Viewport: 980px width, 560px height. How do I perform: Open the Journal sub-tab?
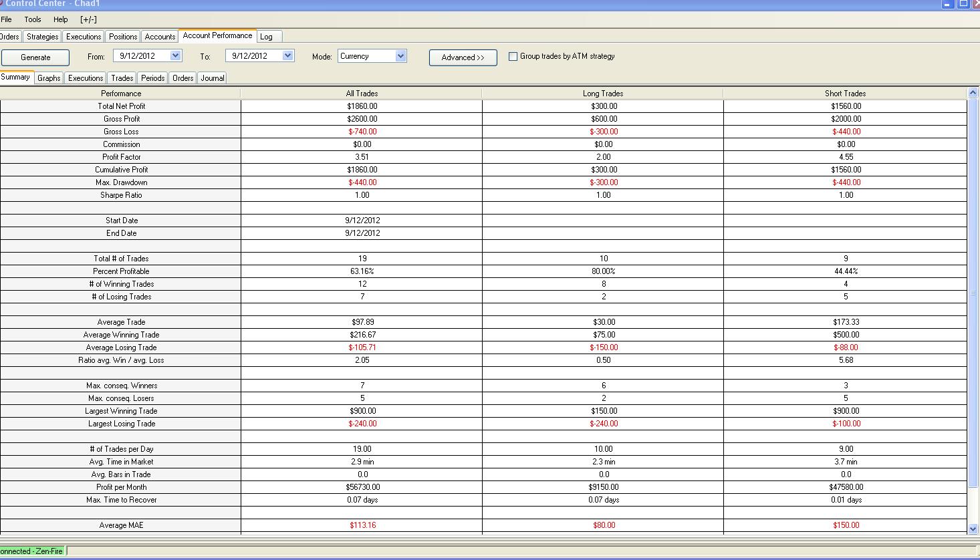click(213, 78)
